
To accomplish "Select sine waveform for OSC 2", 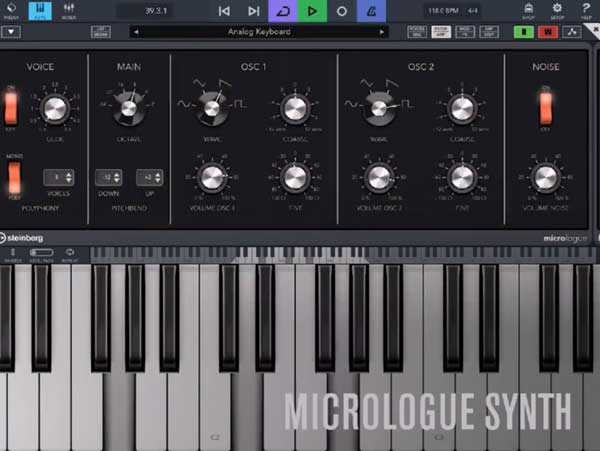I will pyautogui.click(x=351, y=104).
